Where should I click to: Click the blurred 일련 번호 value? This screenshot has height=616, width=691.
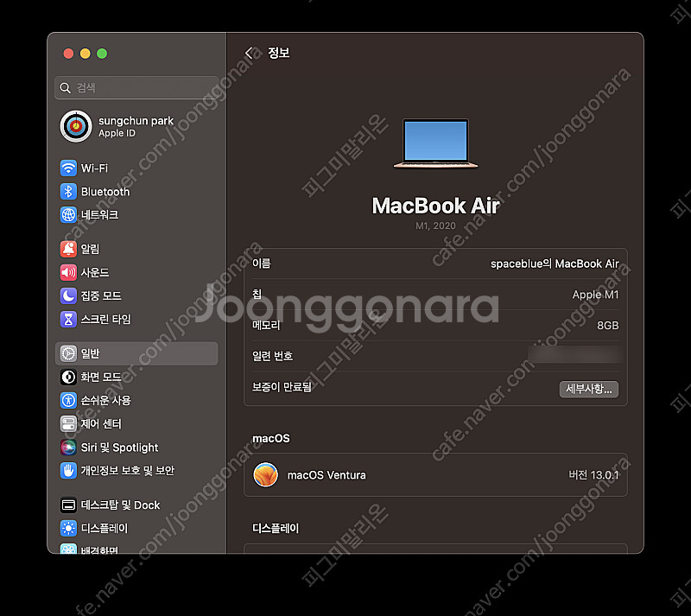click(x=574, y=354)
